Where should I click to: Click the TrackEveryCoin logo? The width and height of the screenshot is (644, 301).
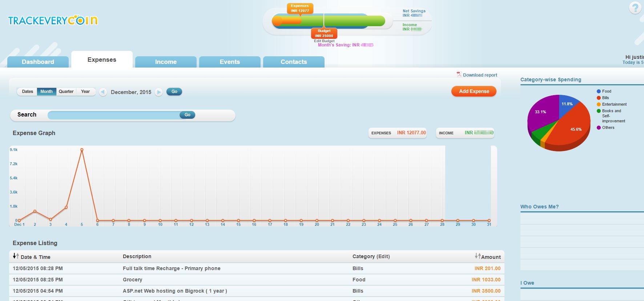tap(53, 20)
